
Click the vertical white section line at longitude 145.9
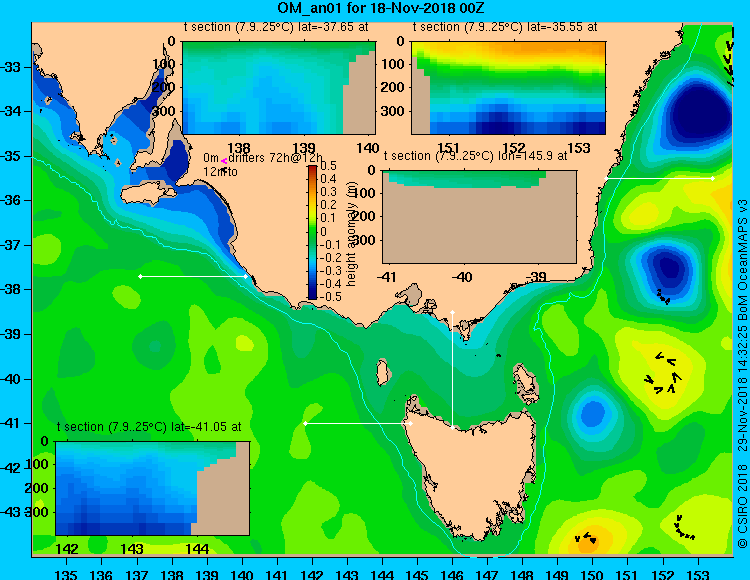point(452,370)
